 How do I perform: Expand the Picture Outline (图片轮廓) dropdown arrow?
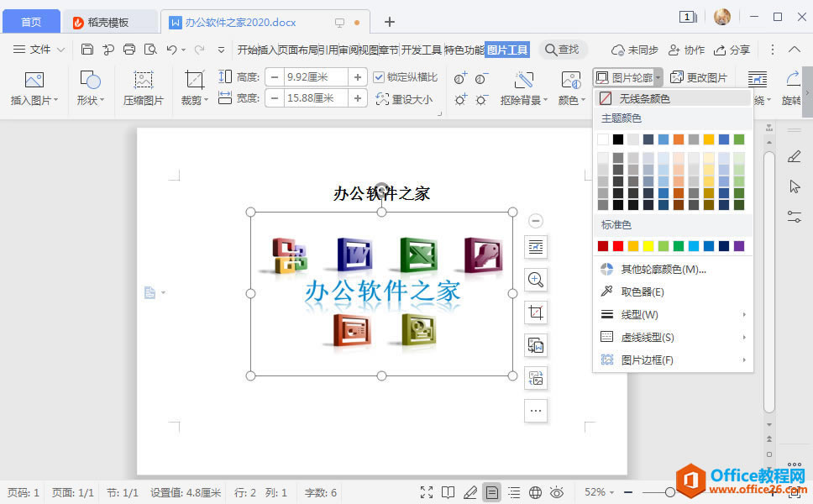[x=658, y=78]
